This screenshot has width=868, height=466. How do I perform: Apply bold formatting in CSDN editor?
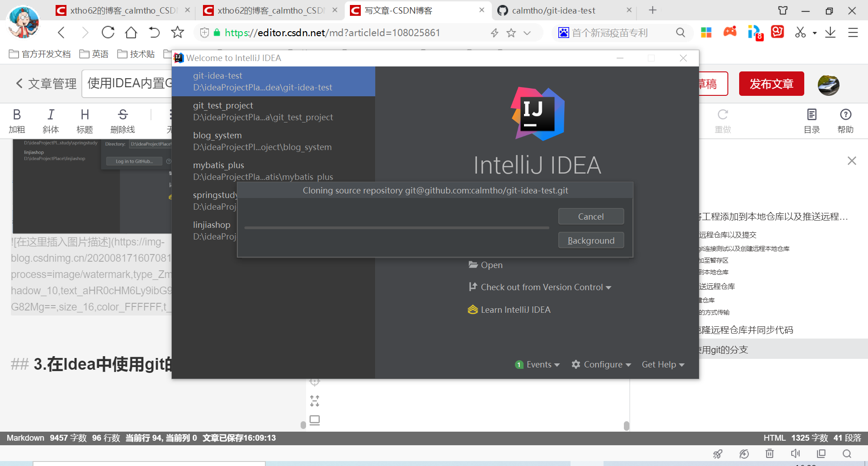point(17,121)
